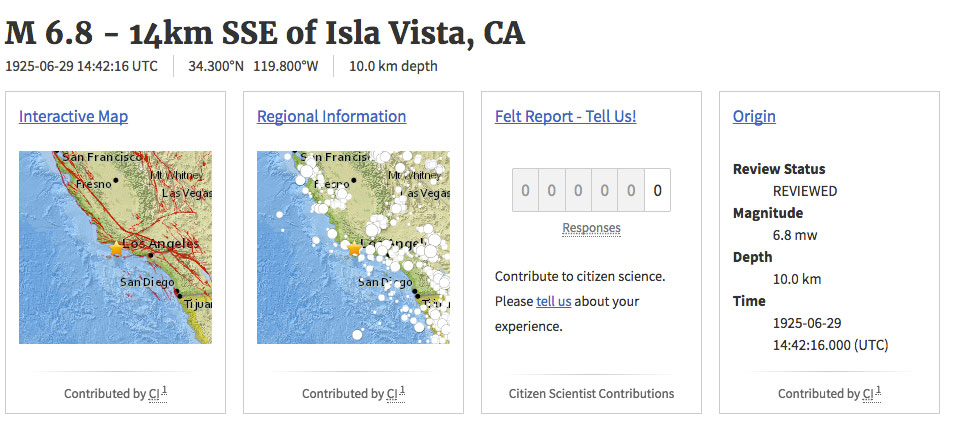The height and width of the screenshot is (441, 961).
Task: Click the CI contributor in Interactive Map card
Action: coord(154,394)
